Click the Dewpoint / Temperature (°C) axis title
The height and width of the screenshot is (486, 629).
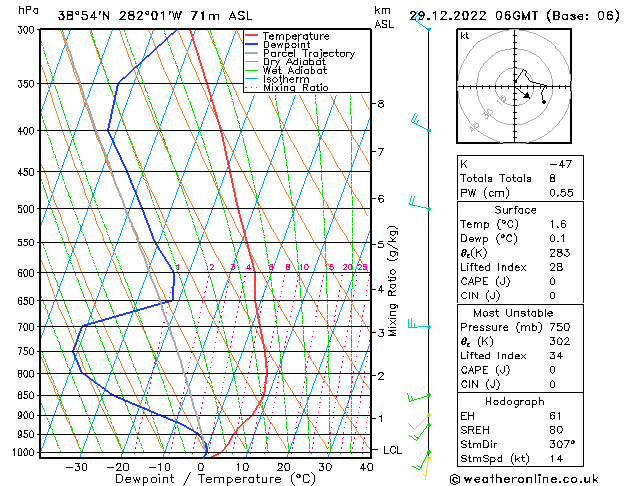215,479
